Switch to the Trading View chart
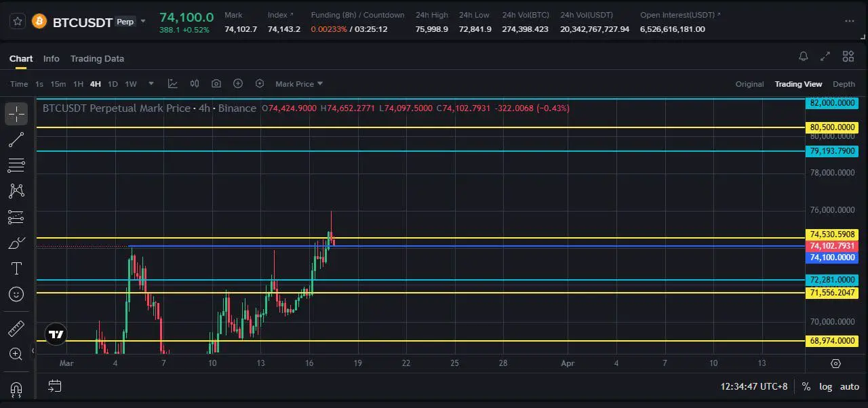868x408 pixels. click(798, 84)
